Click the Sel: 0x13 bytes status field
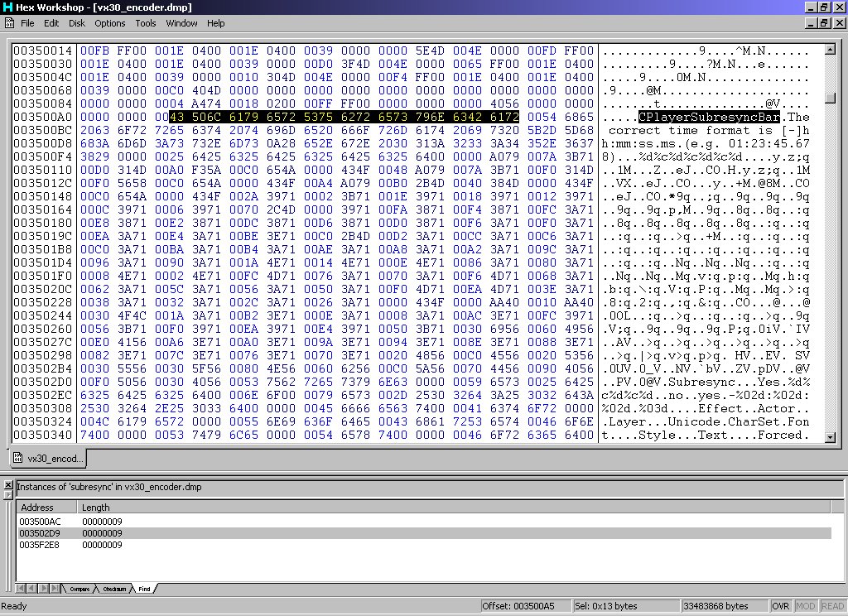The image size is (848, 616). click(626, 606)
